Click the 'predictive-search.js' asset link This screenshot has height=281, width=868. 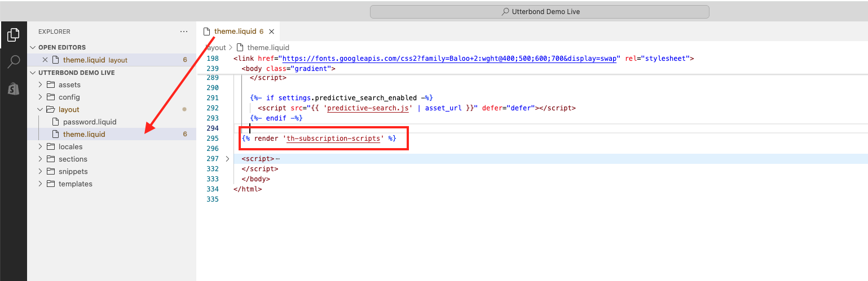tap(367, 108)
